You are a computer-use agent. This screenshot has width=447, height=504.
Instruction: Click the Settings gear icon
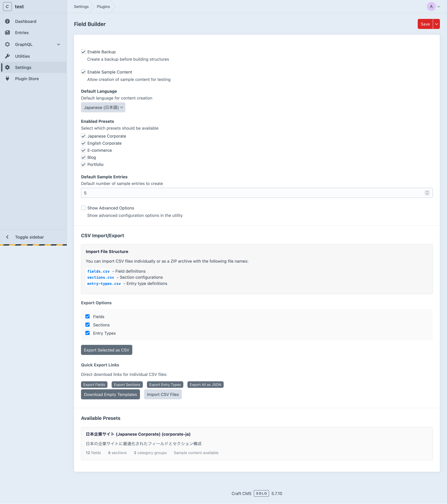point(7,67)
